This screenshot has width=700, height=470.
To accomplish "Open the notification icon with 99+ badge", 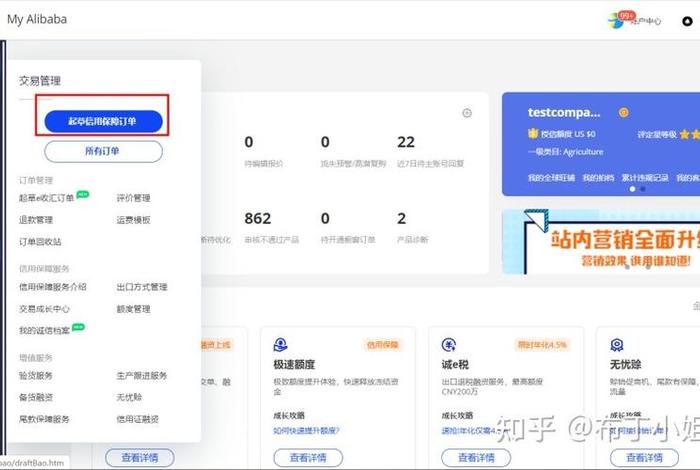I will click(621, 20).
